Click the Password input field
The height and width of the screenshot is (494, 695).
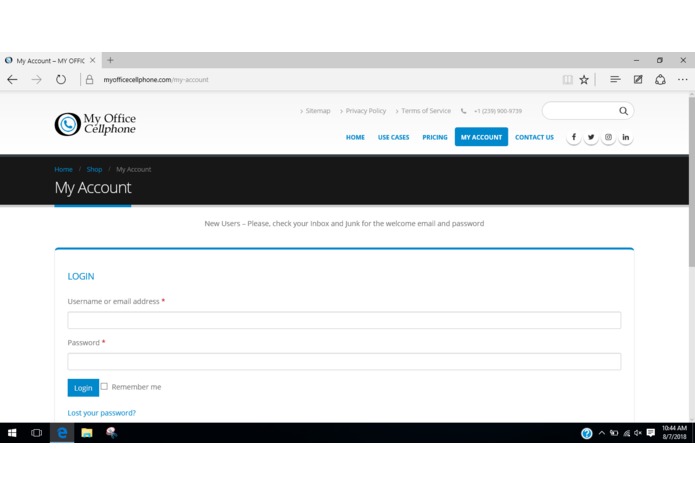coord(344,362)
